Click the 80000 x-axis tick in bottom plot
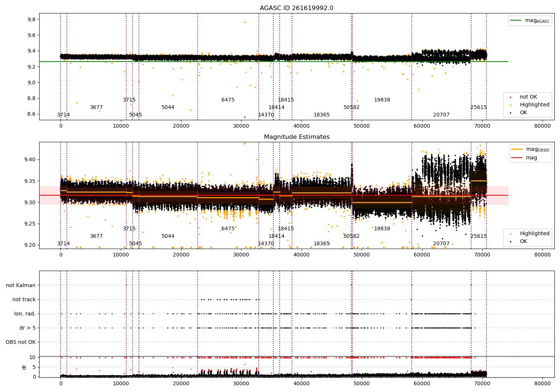560x392 pixels. (542, 383)
